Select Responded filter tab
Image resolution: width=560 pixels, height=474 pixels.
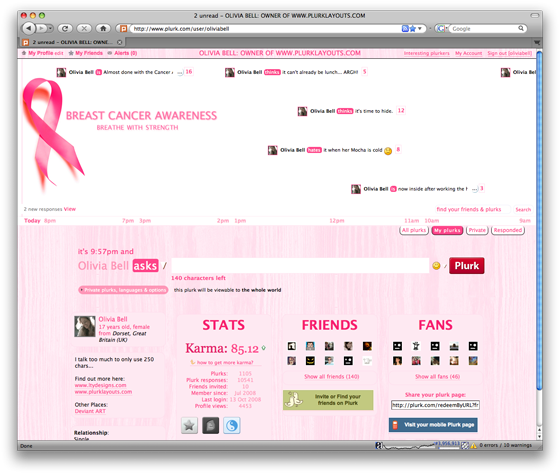coord(508,230)
